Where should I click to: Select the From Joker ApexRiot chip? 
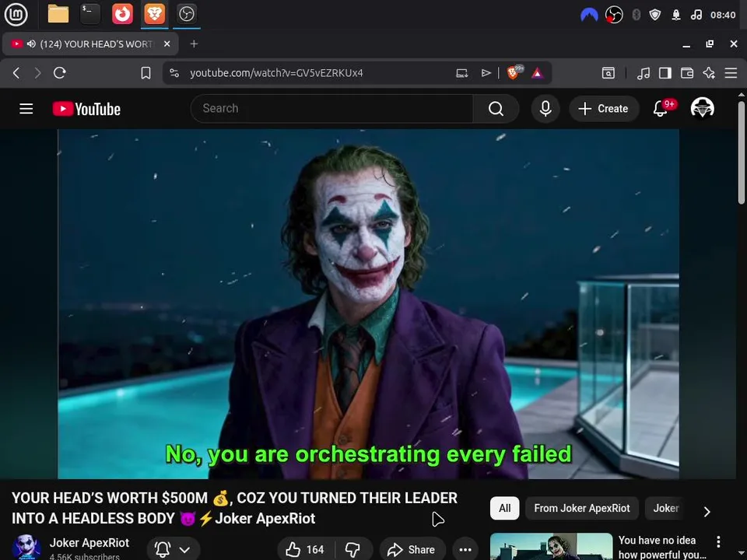[582, 508]
